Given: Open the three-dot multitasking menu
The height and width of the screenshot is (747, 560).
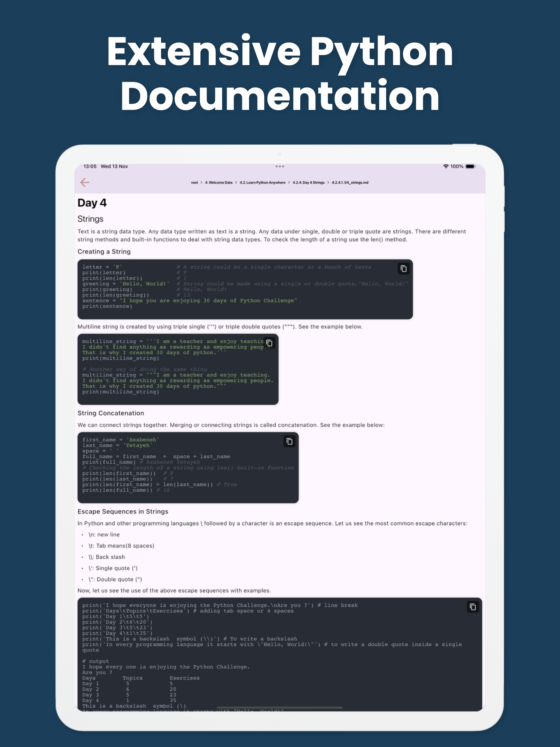Looking at the screenshot, I should pyautogui.click(x=280, y=166).
